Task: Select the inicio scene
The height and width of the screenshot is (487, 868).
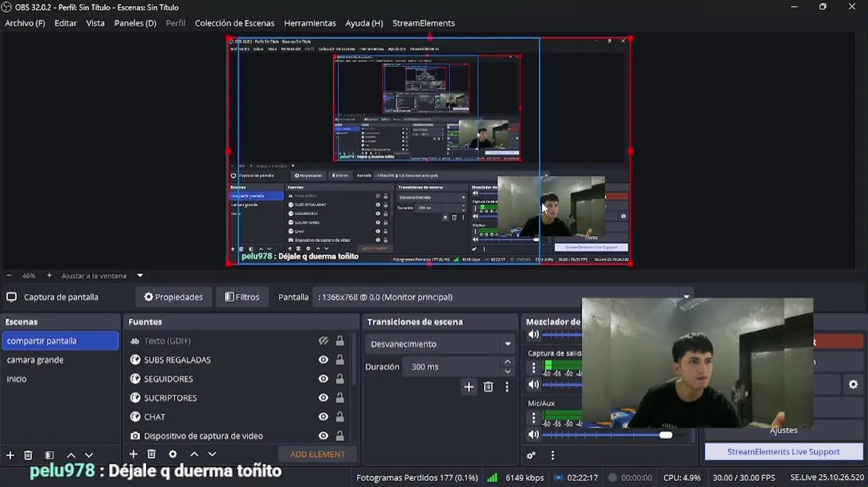Action: (x=60, y=379)
